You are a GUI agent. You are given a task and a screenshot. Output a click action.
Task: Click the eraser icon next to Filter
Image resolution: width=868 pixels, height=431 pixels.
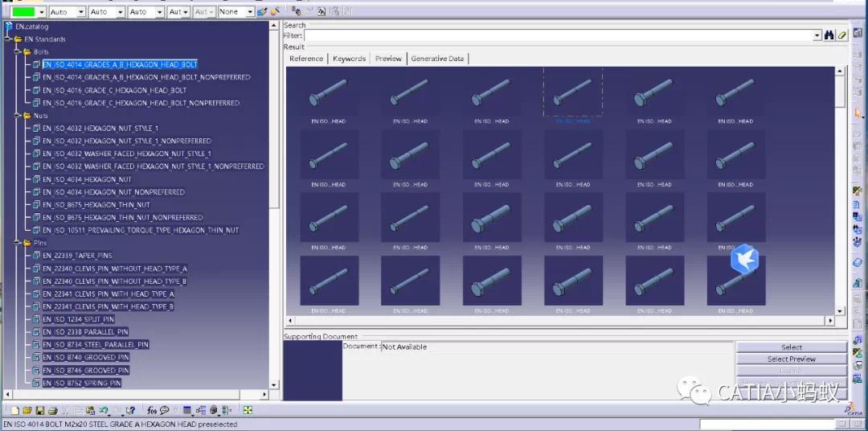pyautogui.click(x=842, y=35)
